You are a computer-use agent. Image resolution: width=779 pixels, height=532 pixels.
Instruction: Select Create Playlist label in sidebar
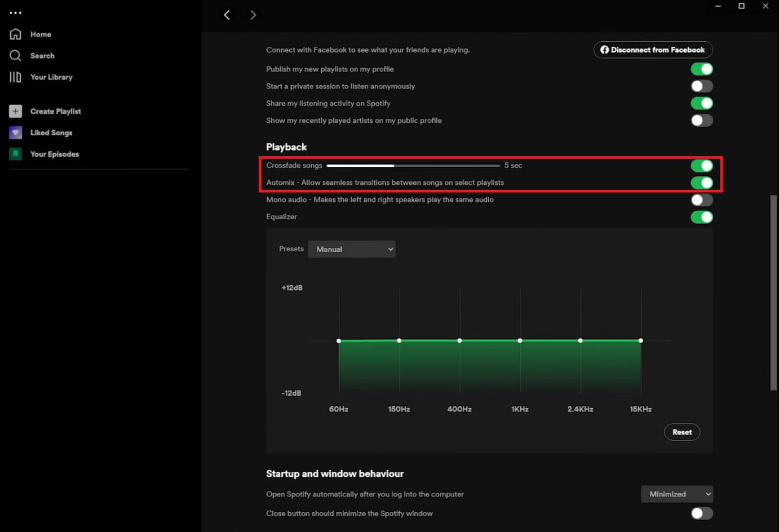(56, 111)
